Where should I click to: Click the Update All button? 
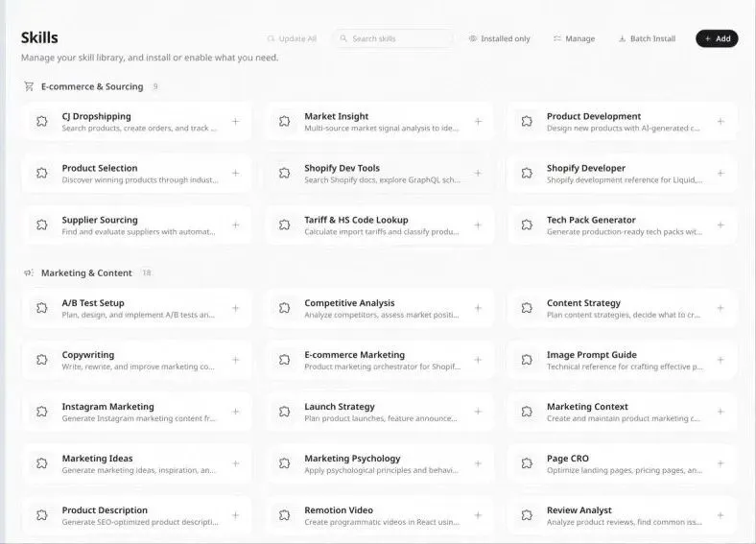(292, 38)
